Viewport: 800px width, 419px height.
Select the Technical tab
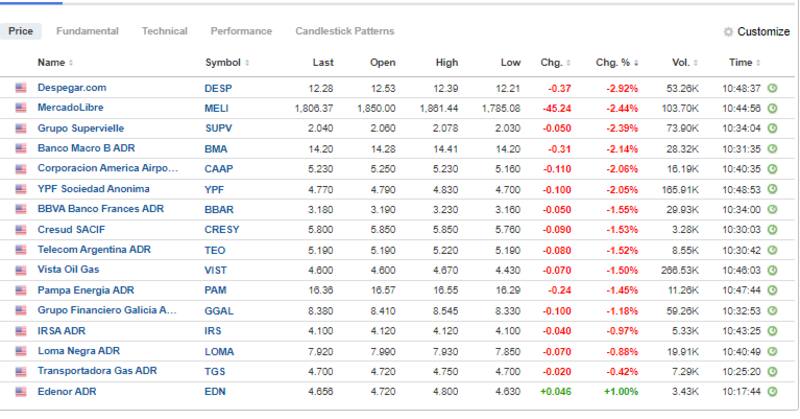[165, 32]
